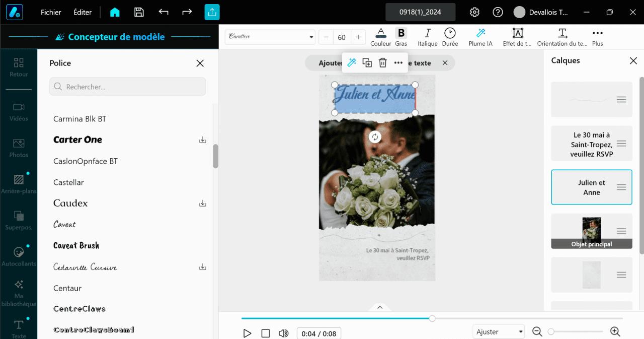Screen dimensions: 644x339
Task: Open Superpos. overlays section
Action: pos(19,221)
